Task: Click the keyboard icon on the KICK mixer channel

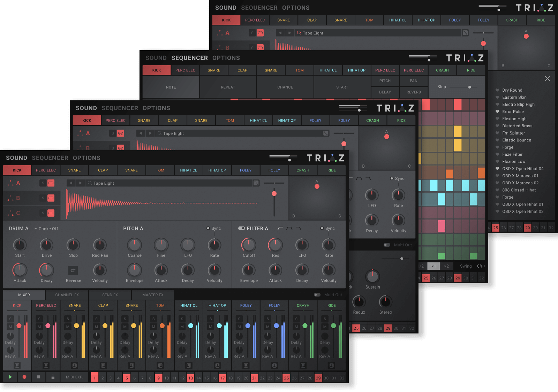Action: [17, 365]
